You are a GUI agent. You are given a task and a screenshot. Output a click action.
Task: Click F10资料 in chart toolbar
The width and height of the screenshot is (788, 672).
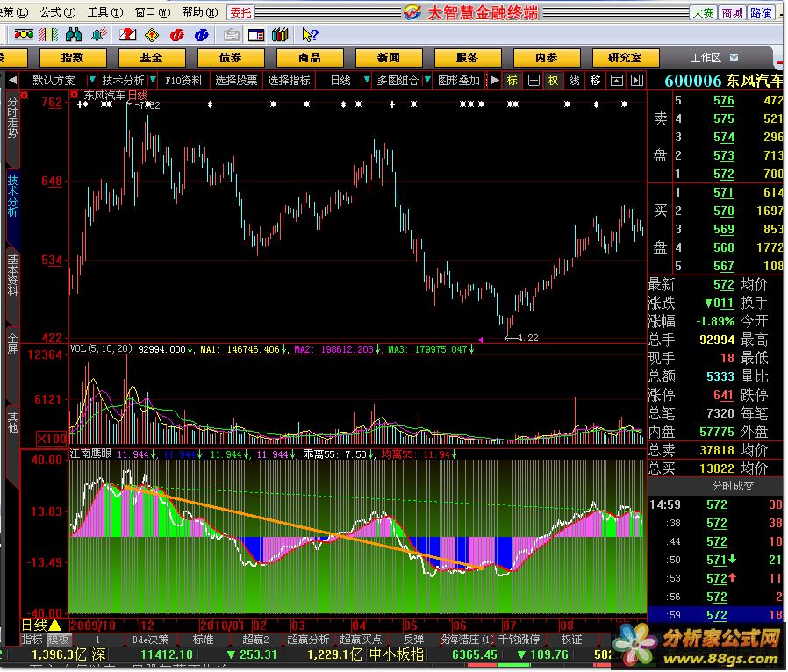coord(183,81)
